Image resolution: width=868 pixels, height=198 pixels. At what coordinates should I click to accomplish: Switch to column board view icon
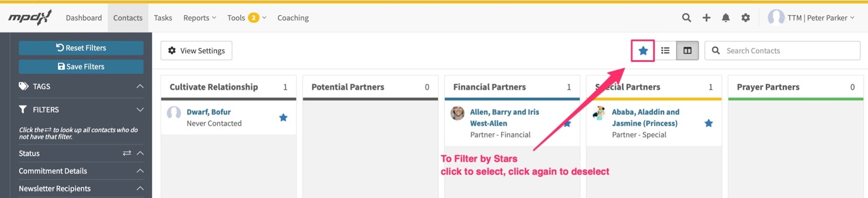tap(687, 50)
